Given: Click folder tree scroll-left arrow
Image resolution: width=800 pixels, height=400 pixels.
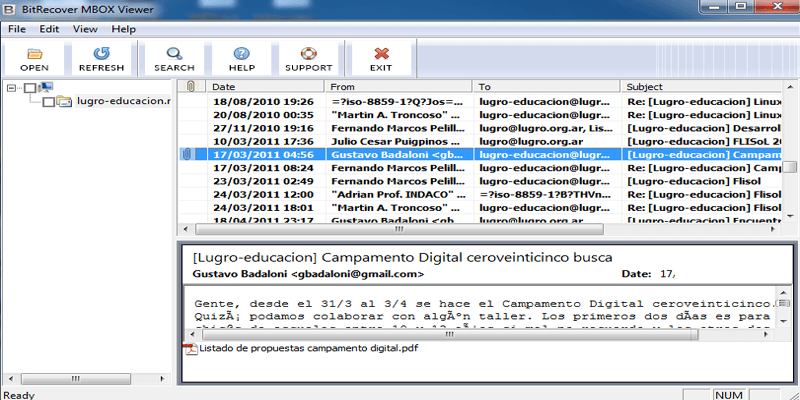Looking at the screenshot, I should click(x=11, y=379).
